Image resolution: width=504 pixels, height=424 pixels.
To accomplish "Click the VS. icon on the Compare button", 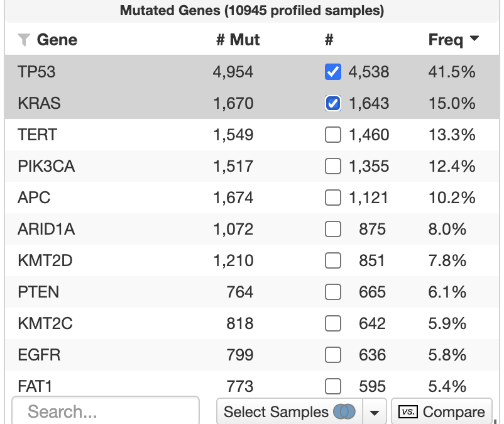I will coord(408,412).
